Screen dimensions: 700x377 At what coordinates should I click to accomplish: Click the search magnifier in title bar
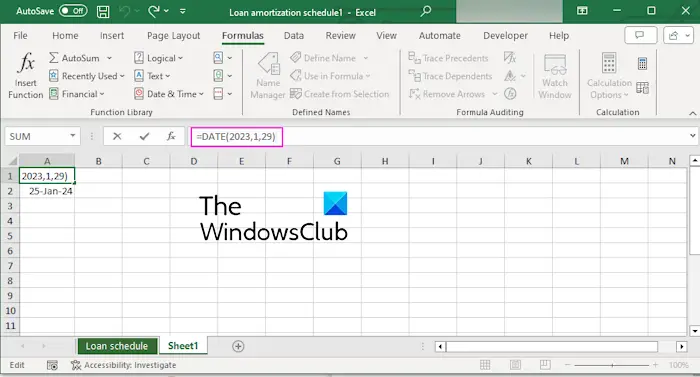[x=426, y=11]
